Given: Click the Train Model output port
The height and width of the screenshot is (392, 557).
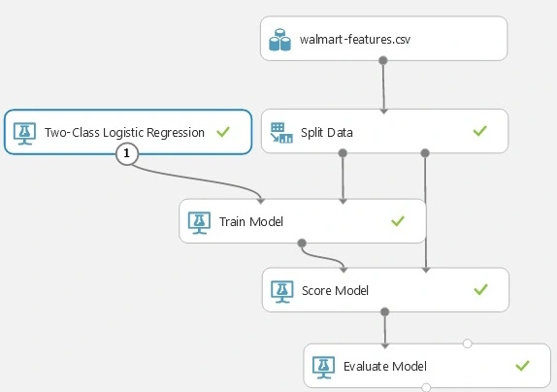Looking at the screenshot, I should [302, 244].
